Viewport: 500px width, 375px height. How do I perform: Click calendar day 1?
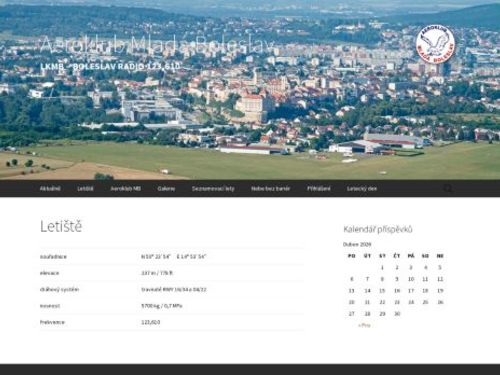coord(382,267)
